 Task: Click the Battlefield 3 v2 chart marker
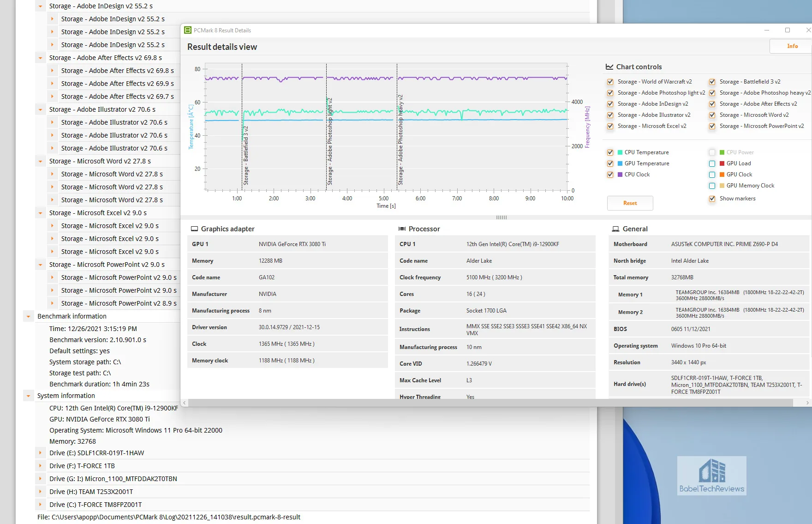pyautogui.click(x=246, y=156)
